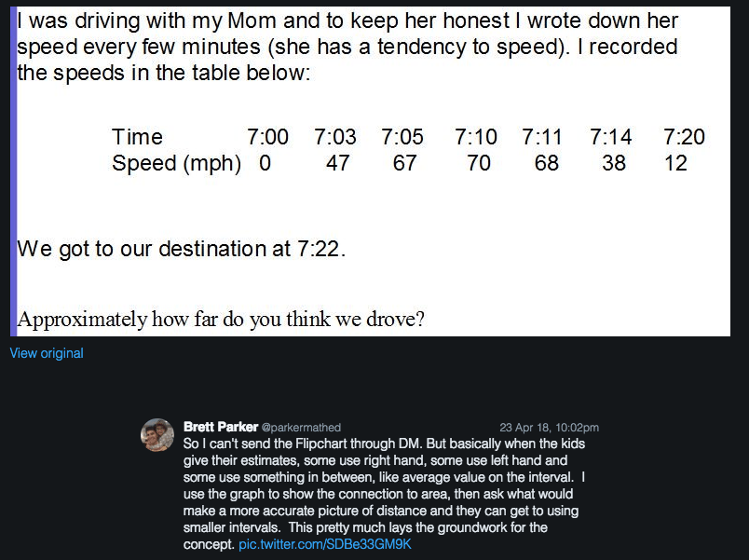Click the "We got to our destination" sentence
749x560 pixels.
[x=182, y=249]
